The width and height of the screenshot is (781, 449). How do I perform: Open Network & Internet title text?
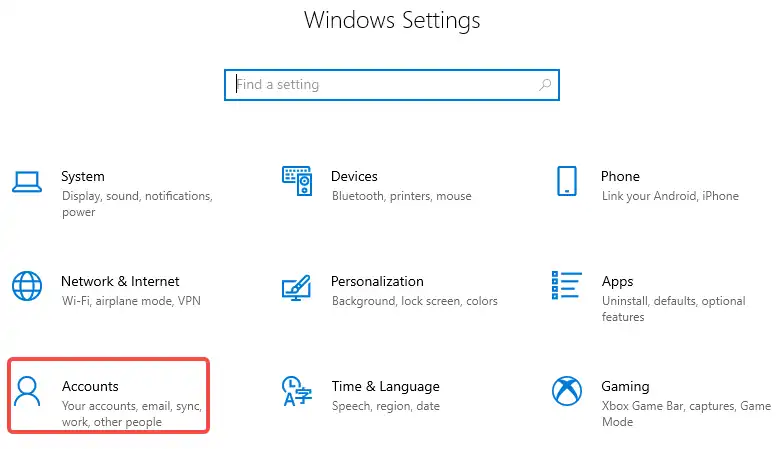[120, 282]
